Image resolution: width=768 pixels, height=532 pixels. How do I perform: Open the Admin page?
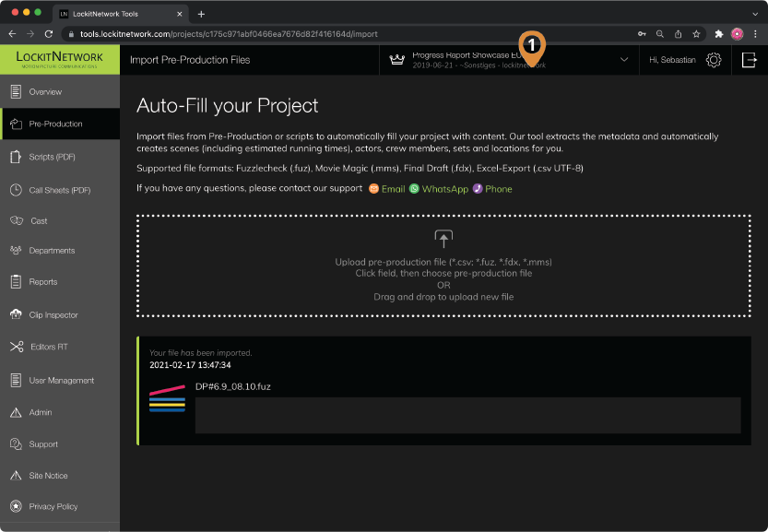(60, 412)
